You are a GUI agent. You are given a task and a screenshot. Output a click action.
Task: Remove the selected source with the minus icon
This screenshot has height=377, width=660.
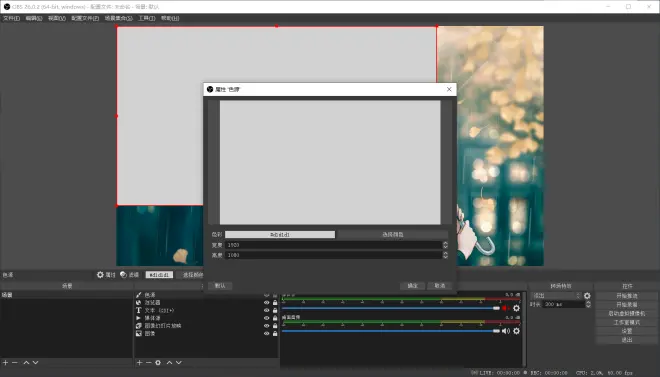pos(149,362)
